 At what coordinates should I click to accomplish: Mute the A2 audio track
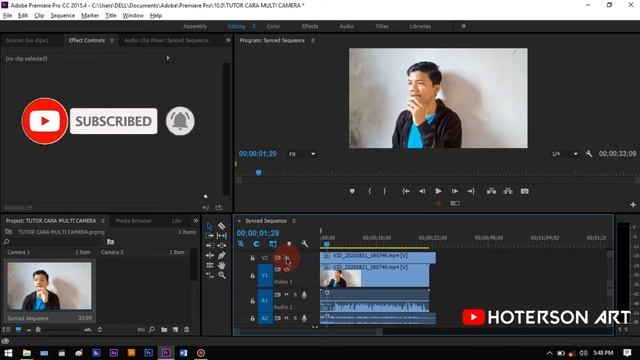pos(287,318)
